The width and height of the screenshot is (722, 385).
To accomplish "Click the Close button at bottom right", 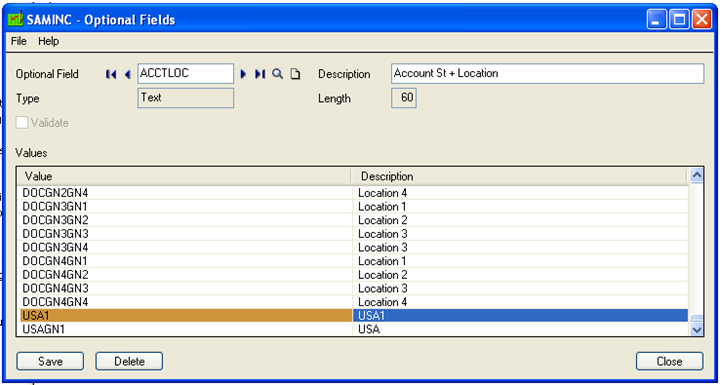I will (670, 362).
